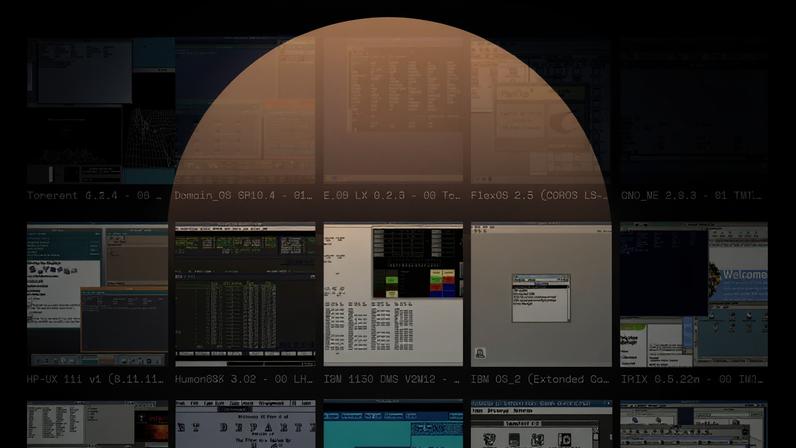This screenshot has width=796, height=448.
Task: Open the IBM 1130 DMS V2M12 thumbnail
Action: (x=393, y=295)
